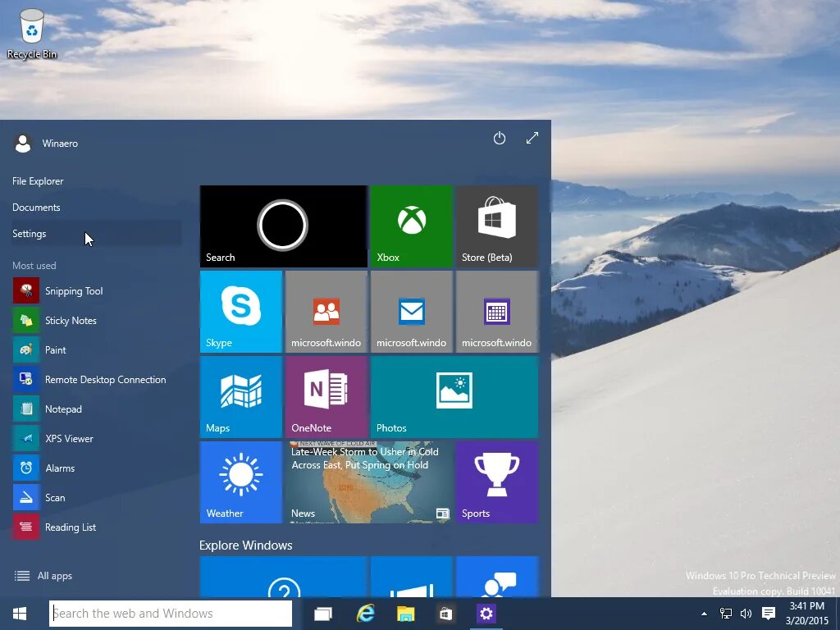
Task: Click the Windows Start button
Action: coord(20,614)
